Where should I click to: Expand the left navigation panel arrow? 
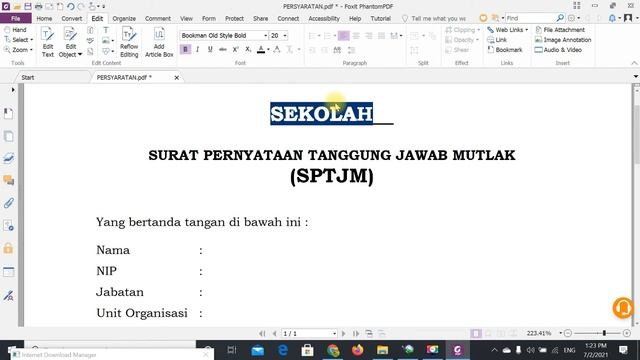pos(13,90)
